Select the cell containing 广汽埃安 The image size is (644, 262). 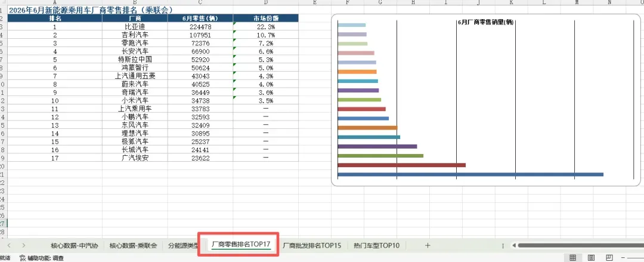tap(135, 158)
